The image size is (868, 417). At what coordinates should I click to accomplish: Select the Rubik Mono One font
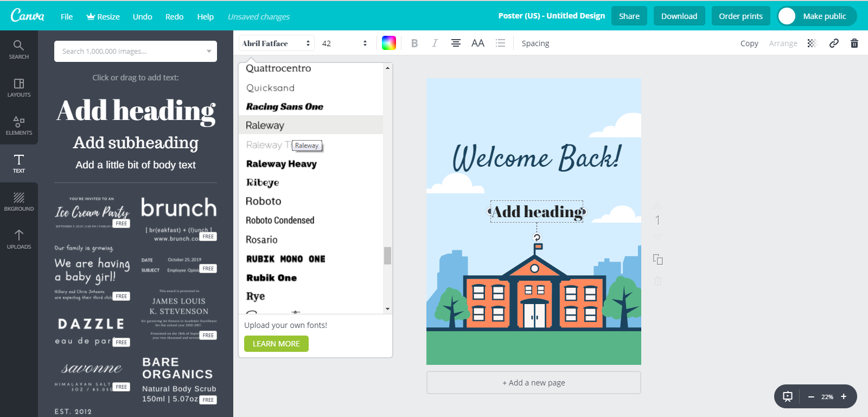tap(311, 258)
